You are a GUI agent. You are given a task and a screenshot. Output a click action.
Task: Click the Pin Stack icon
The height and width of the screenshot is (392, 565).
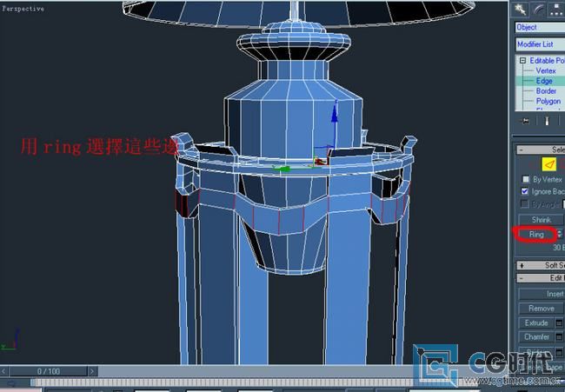(525, 121)
